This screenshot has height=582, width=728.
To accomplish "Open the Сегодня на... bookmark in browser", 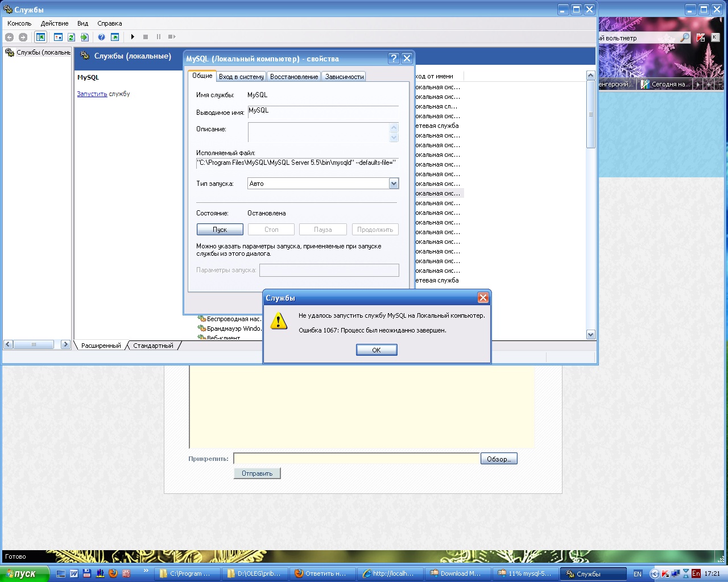I will tap(665, 84).
